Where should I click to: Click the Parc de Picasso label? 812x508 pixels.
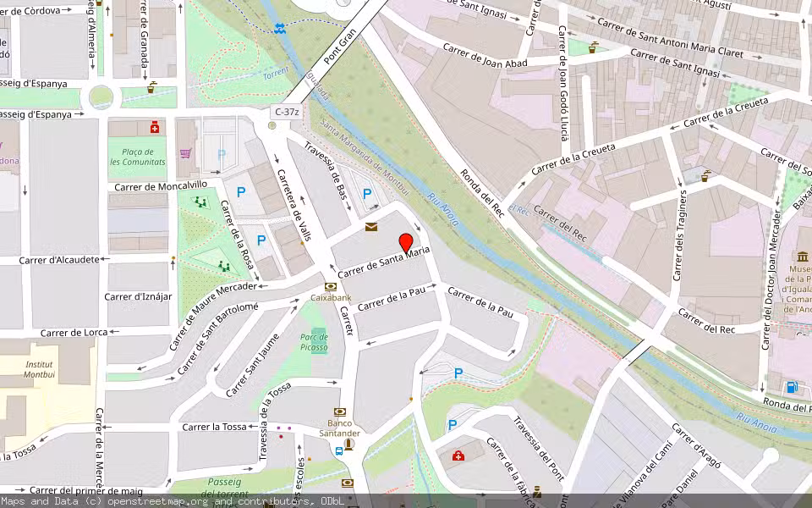314,342
